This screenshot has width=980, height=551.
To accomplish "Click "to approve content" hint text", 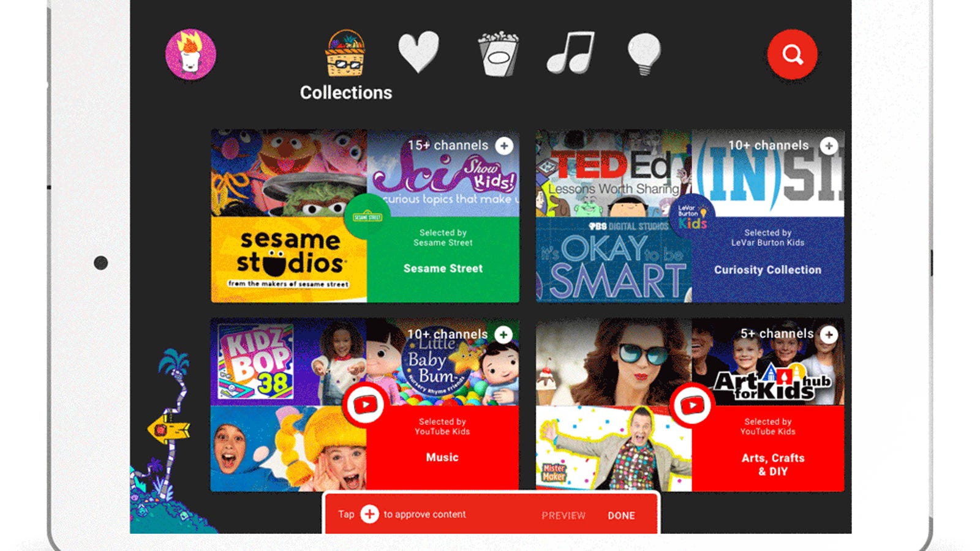I will click(424, 514).
